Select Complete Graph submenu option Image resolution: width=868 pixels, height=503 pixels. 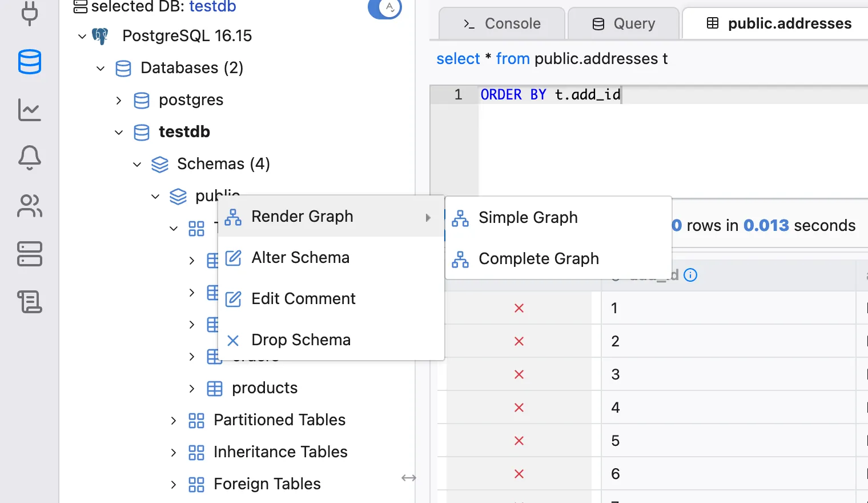(558, 259)
